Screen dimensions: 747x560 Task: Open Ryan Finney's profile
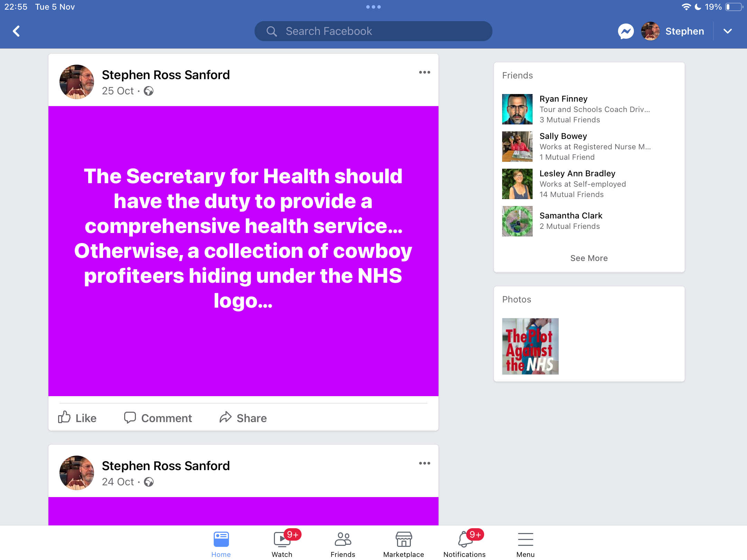coord(563,99)
